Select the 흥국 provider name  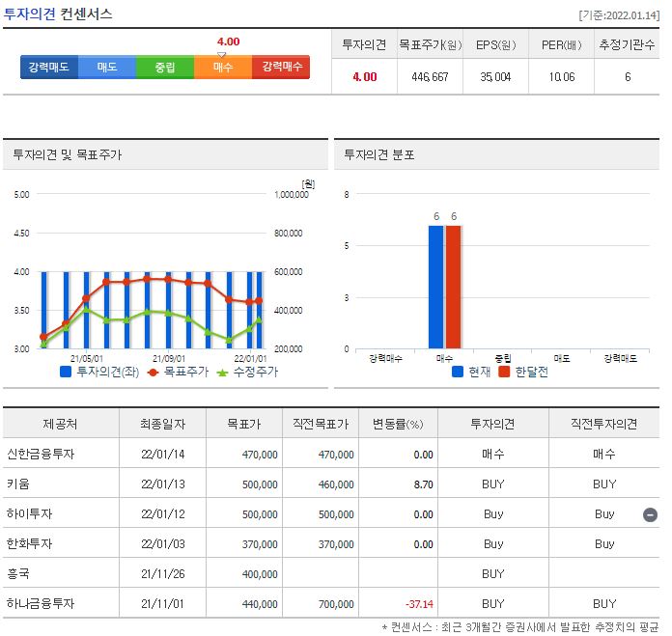18,574
